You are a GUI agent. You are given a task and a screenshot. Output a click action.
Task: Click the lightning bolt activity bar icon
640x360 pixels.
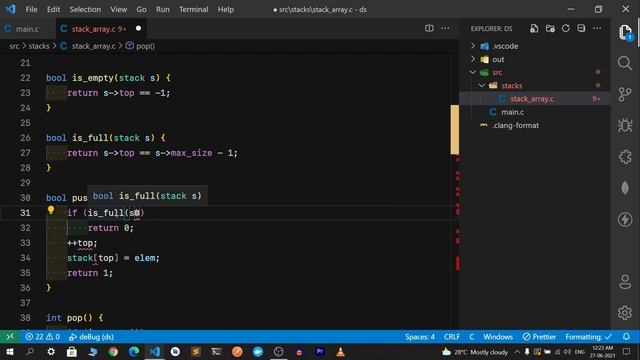tap(625, 220)
